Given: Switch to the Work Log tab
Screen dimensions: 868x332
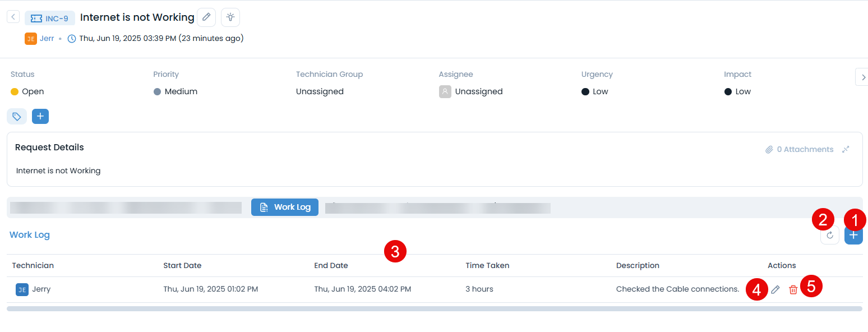Looking at the screenshot, I should click(285, 207).
